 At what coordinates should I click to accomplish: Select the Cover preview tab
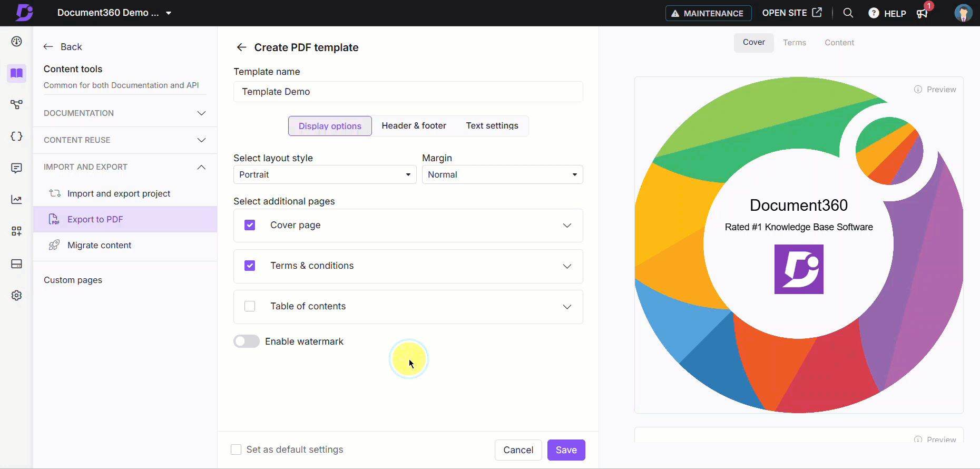pyautogui.click(x=753, y=43)
